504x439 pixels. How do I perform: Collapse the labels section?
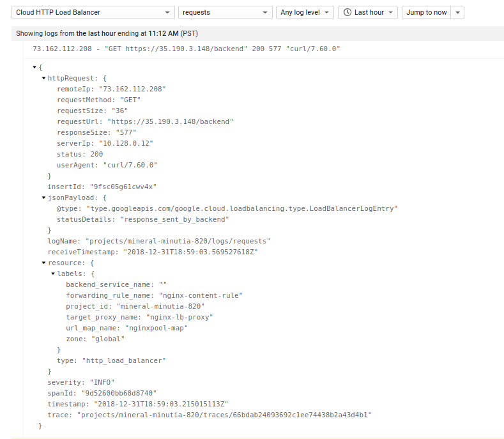(x=53, y=273)
